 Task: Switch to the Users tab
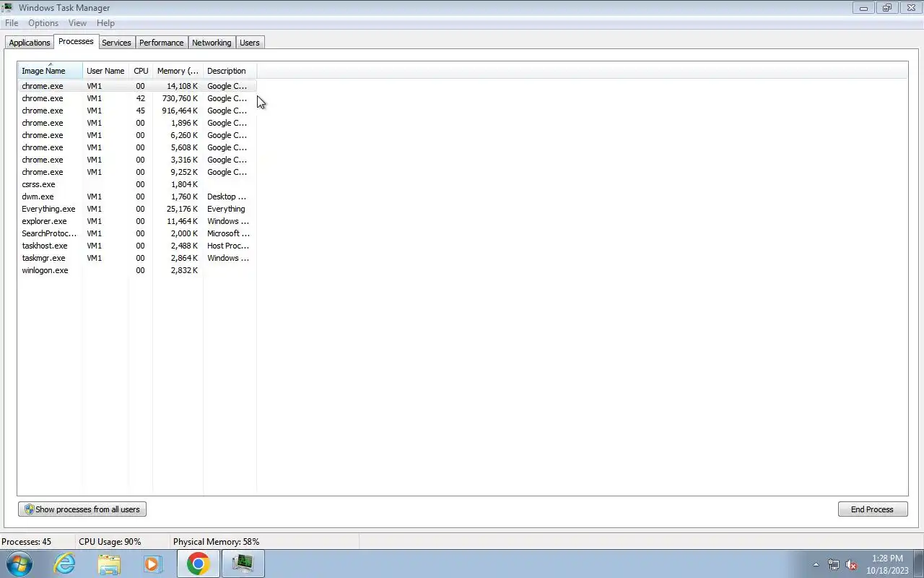(250, 43)
